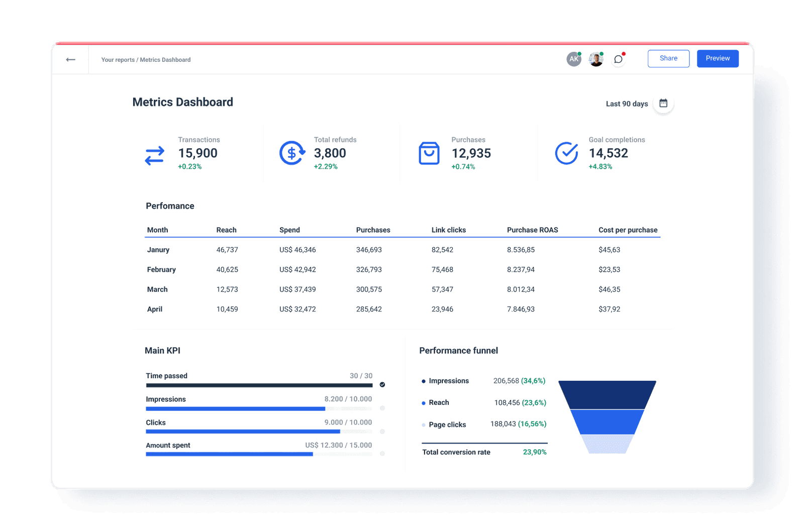Open the Transactions metric icon
804x532 pixels.
(154, 156)
